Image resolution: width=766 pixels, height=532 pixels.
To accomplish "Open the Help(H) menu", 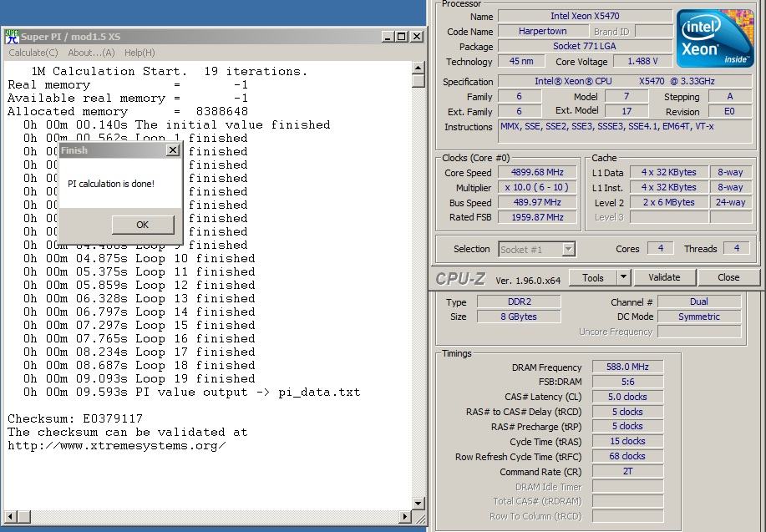I will pyautogui.click(x=140, y=53).
